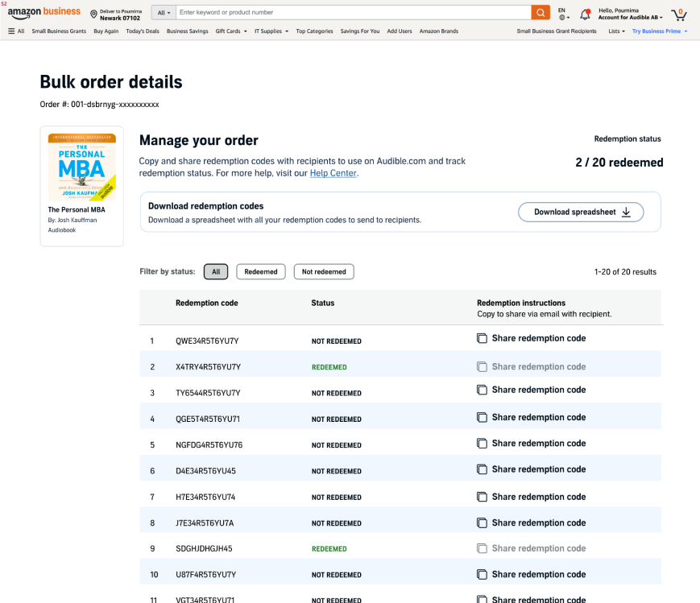Click the Personal MBA book cover thumbnail

(x=81, y=167)
